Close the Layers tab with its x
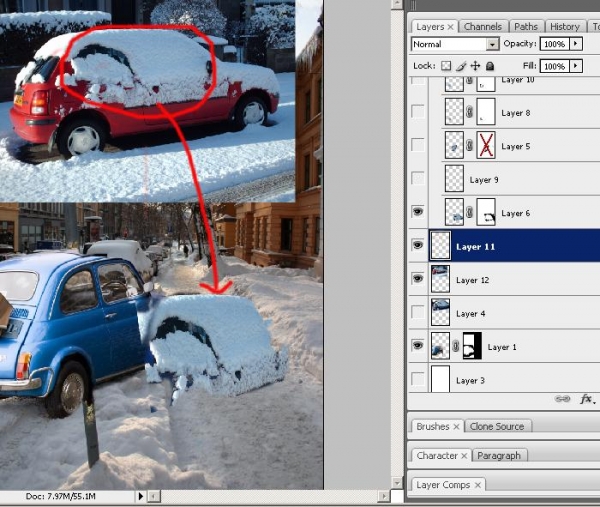 click(x=450, y=27)
